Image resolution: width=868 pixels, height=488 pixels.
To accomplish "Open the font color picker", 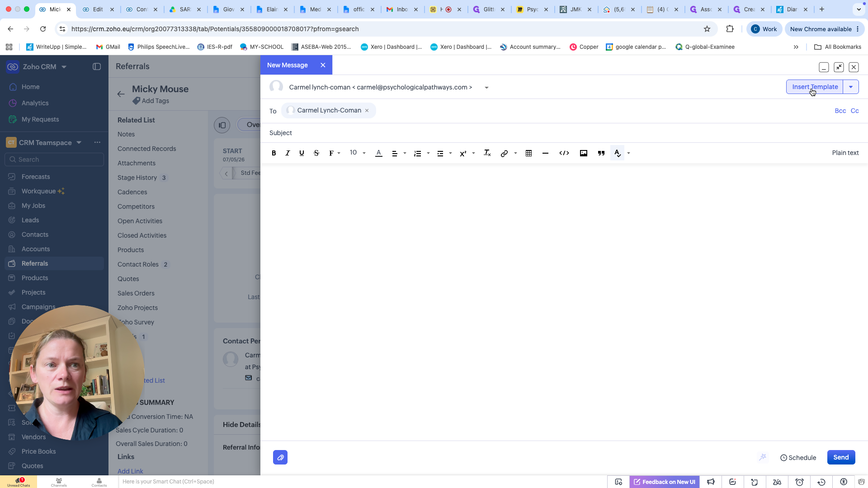I will [379, 153].
